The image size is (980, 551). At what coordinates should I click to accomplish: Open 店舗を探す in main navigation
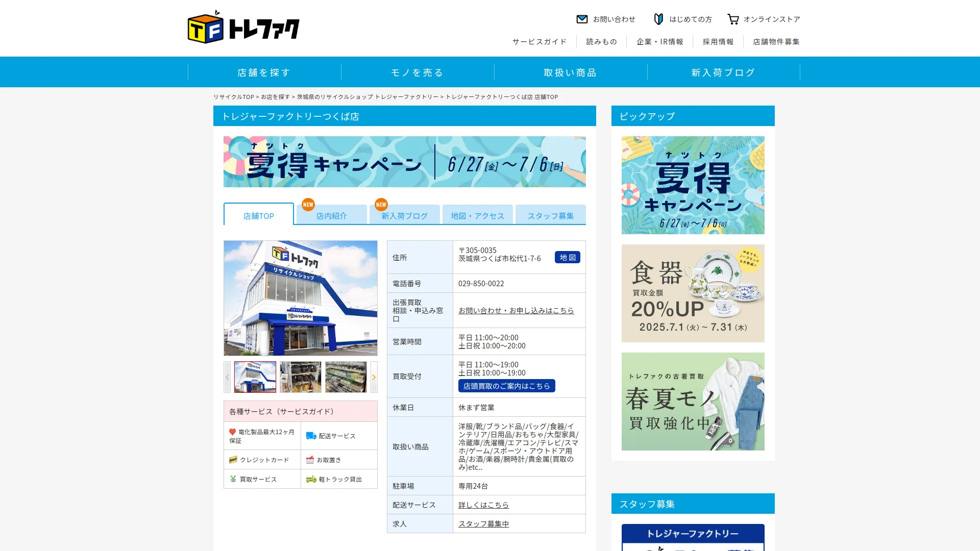pyautogui.click(x=264, y=72)
